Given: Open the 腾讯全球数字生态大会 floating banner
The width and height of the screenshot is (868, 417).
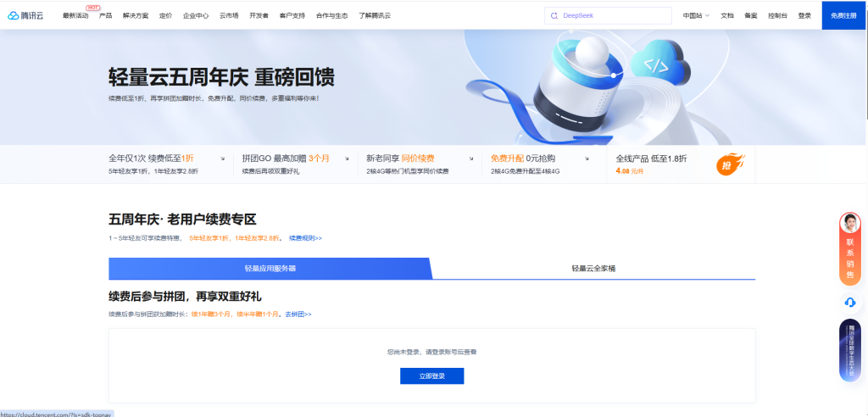Looking at the screenshot, I should tap(849, 351).
